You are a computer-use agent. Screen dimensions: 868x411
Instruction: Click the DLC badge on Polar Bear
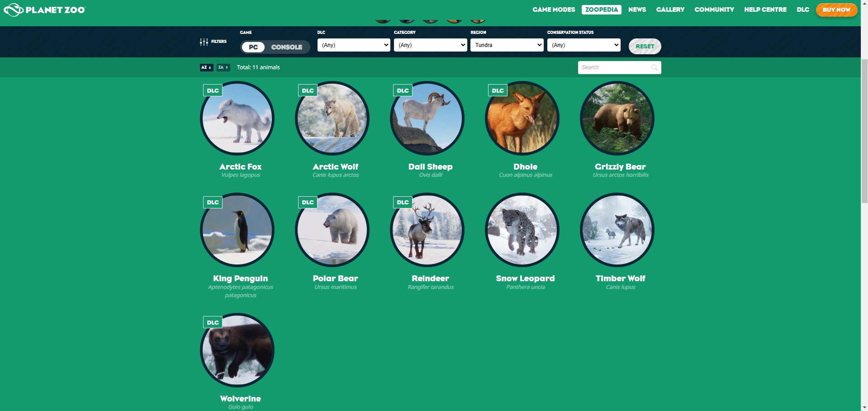[x=308, y=202]
